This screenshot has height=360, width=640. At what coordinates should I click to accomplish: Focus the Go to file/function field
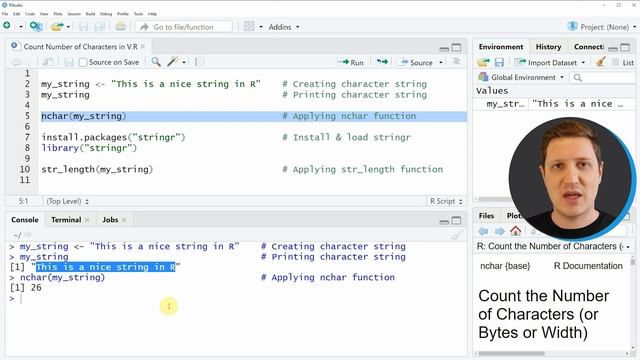coord(184,27)
